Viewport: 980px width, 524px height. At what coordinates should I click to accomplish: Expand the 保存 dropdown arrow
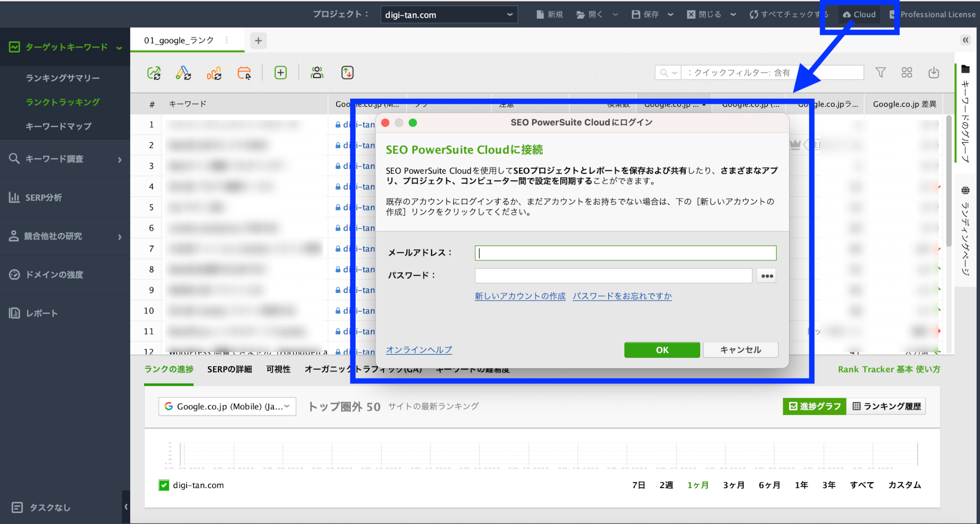click(x=670, y=14)
